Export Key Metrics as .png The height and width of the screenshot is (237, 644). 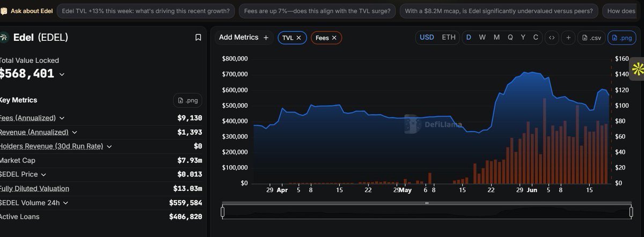coord(187,100)
